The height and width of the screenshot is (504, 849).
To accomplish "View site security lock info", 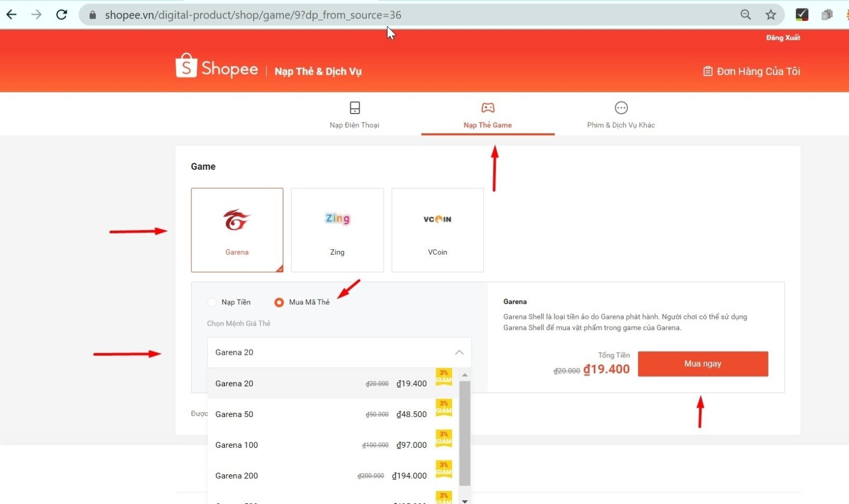I will (x=93, y=15).
